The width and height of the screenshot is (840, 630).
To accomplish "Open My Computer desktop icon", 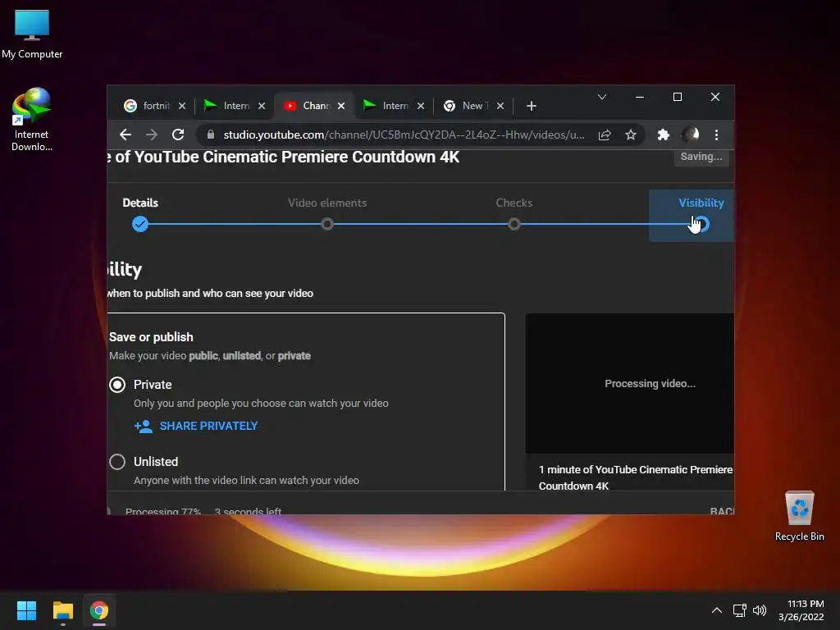I will [32, 34].
